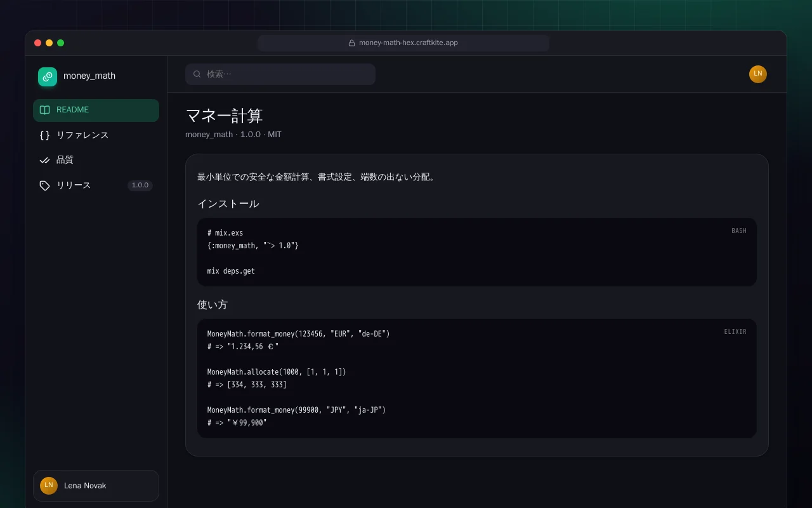Viewport: 812px width, 508px height.
Task: Click the description sentence starting with 最小単位
Action: tap(317, 177)
